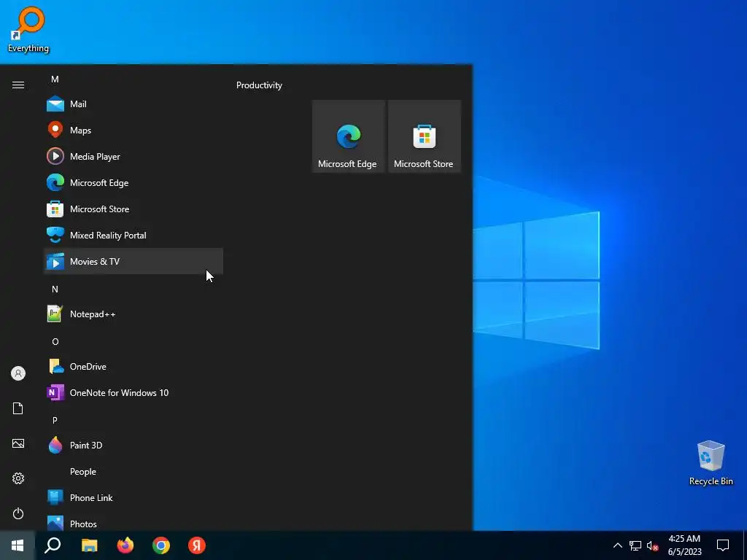The height and width of the screenshot is (560, 747).
Task: Open the user account icon in Start rail
Action: pos(18,373)
